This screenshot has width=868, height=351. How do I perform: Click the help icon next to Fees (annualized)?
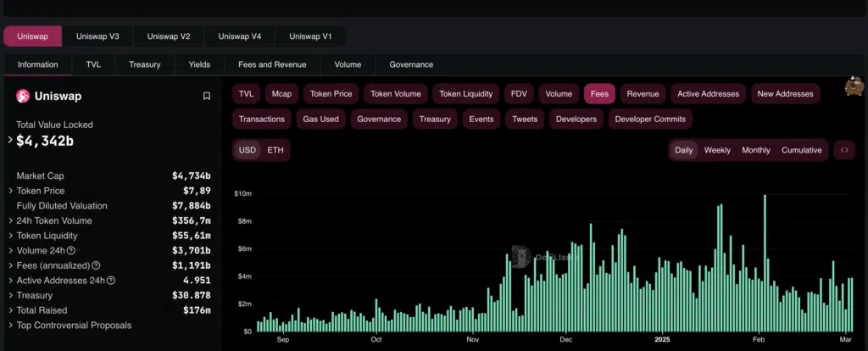click(96, 265)
